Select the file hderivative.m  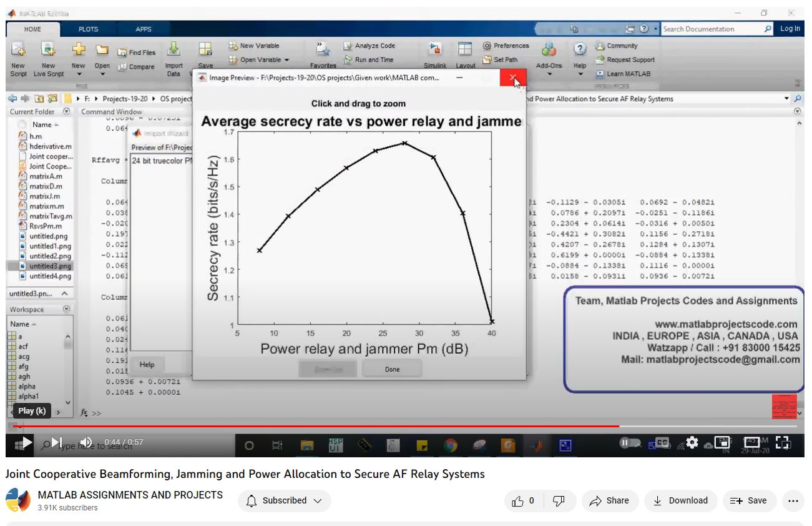(45, 146)
